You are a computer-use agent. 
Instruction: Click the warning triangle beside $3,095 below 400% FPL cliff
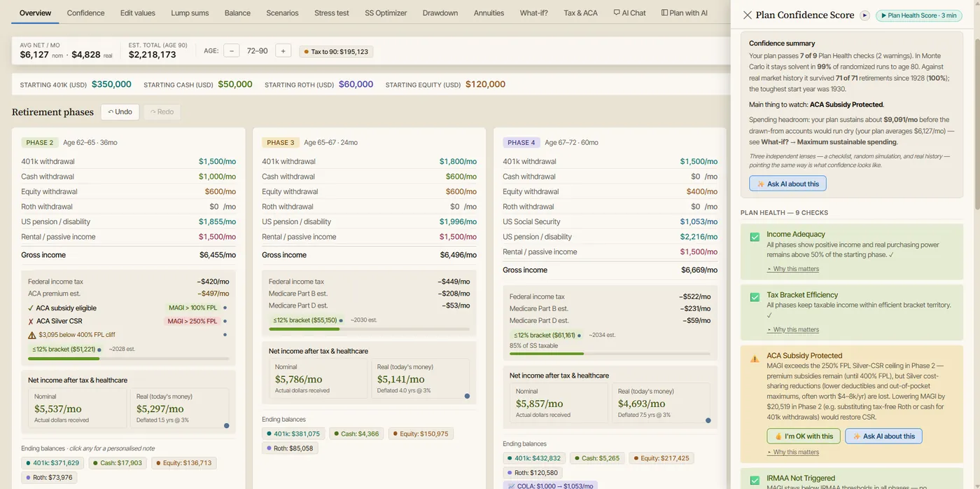pyautogui.click(x=32, y=335)
